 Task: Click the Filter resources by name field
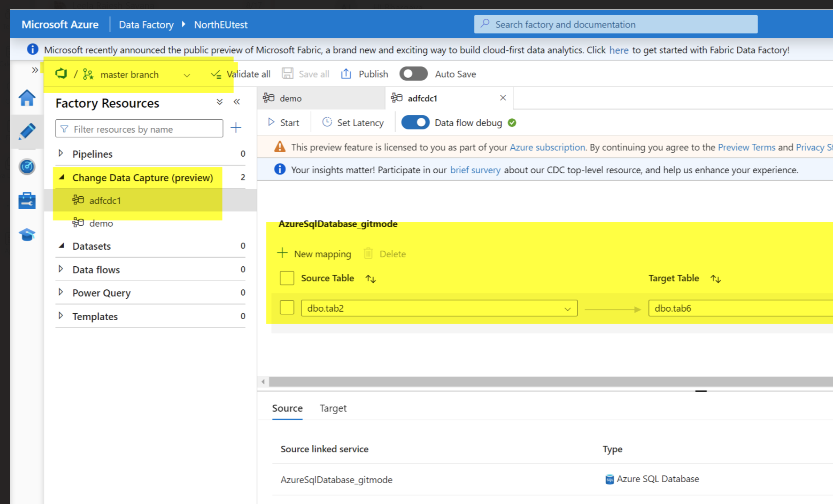(x=138, y=129)
